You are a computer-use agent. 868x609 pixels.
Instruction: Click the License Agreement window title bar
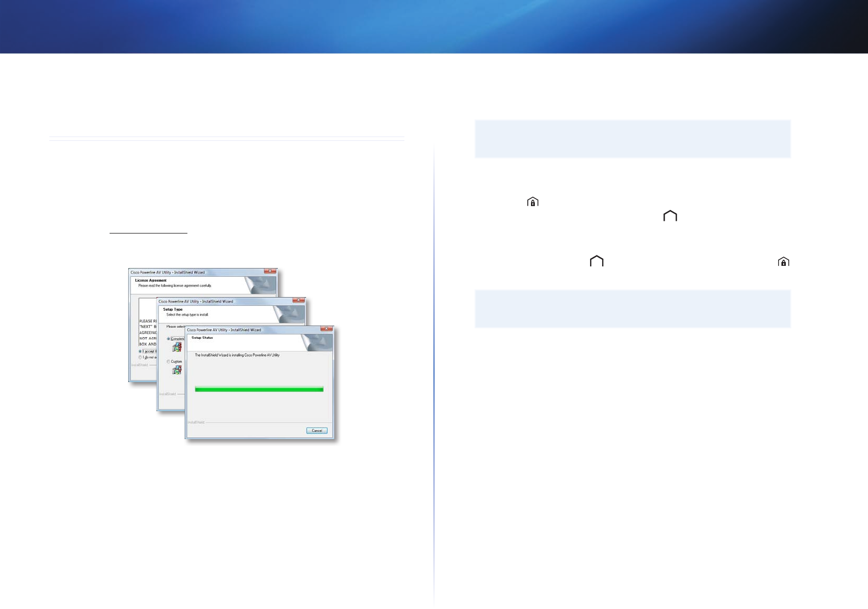tap(203, 272)
